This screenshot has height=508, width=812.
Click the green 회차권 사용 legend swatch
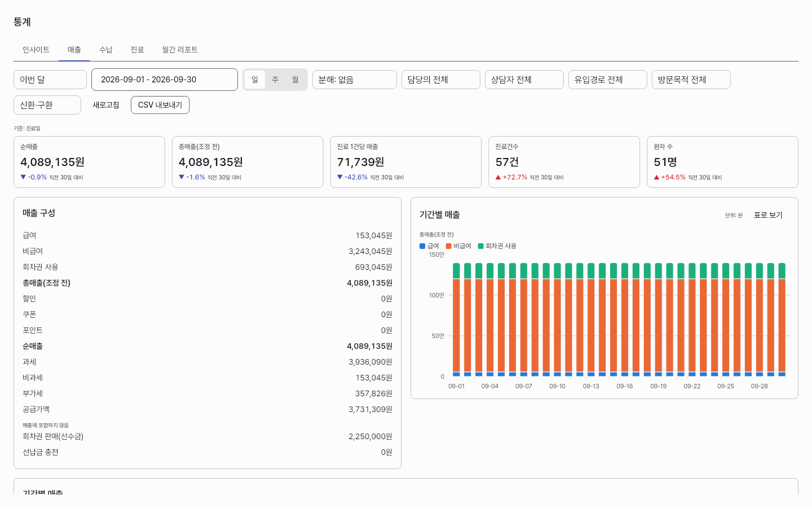481,246
